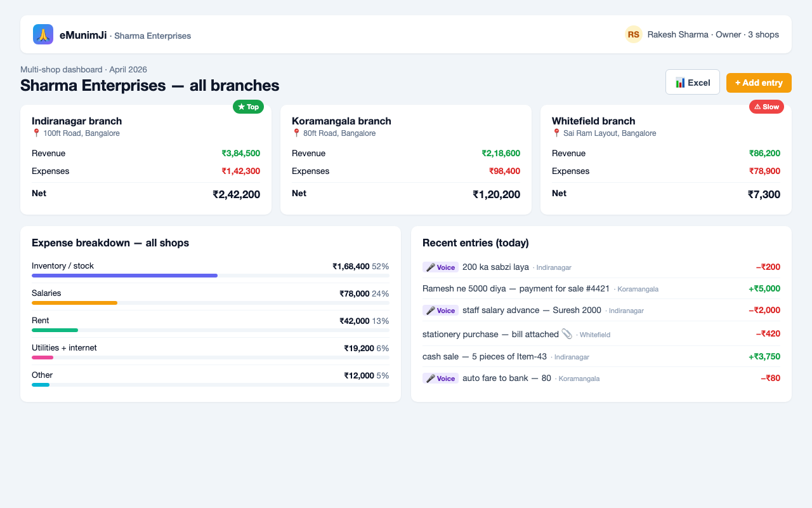Click the +₹5,000 amount
This screenshot has width=812, height=508.
click(x=764, y=289)
